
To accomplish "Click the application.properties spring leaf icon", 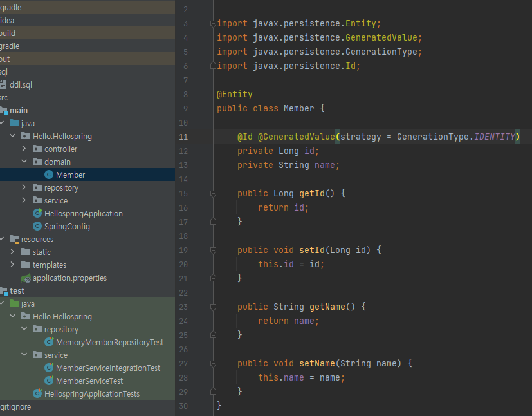I will click(26, 278).
